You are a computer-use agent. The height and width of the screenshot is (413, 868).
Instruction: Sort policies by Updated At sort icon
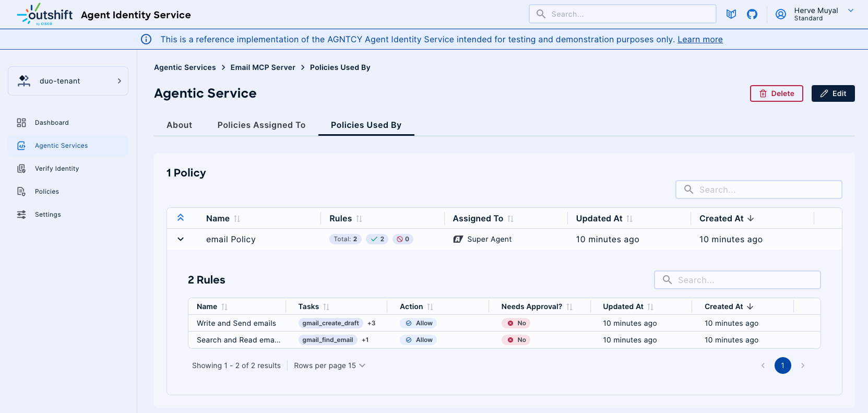629,219
